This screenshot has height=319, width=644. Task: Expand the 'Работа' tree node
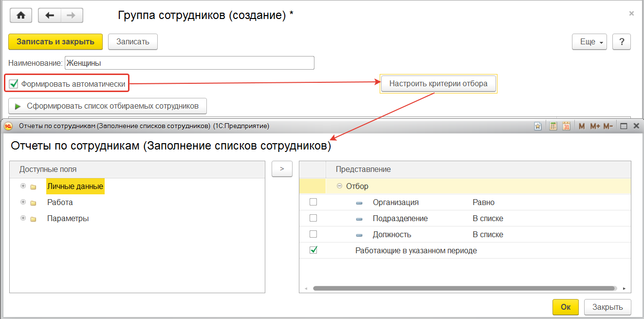23,202
